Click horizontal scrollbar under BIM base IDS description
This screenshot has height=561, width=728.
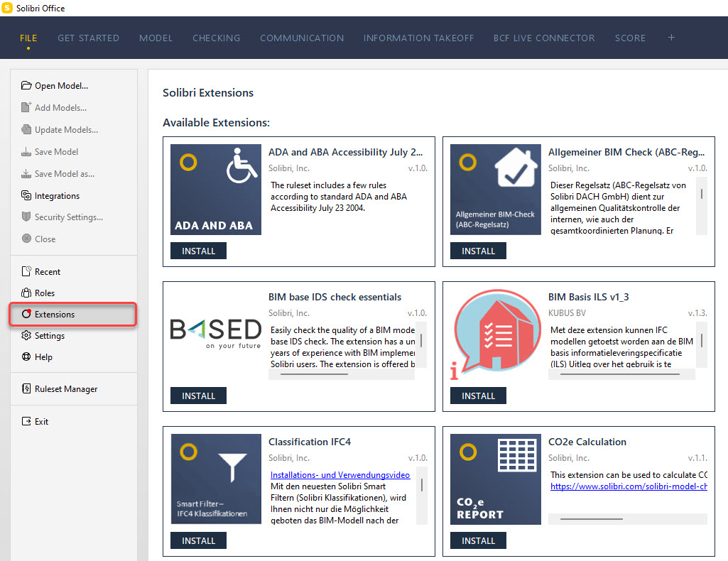tap(313, 374)
